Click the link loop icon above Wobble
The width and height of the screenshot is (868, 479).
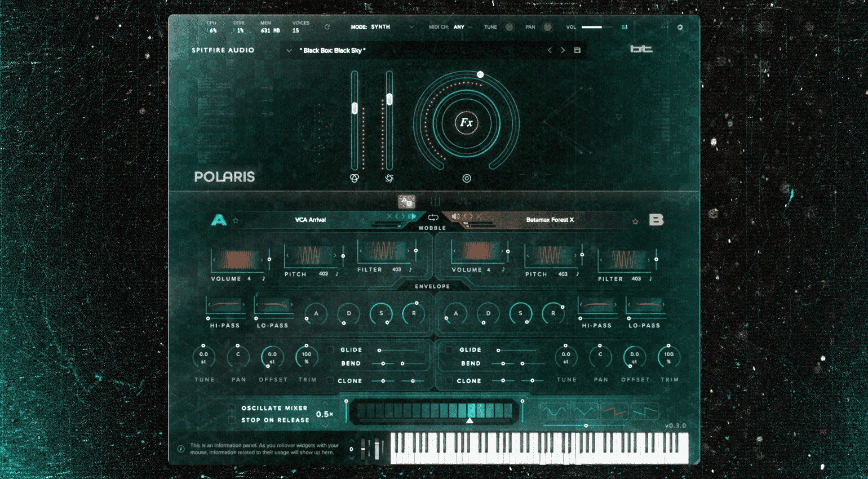433,218
